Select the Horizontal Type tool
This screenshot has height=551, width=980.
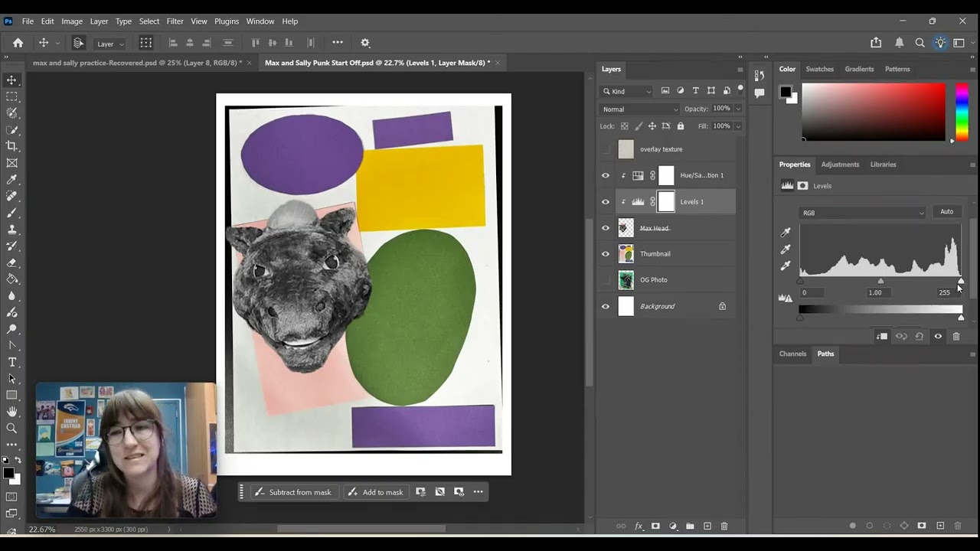11,362
